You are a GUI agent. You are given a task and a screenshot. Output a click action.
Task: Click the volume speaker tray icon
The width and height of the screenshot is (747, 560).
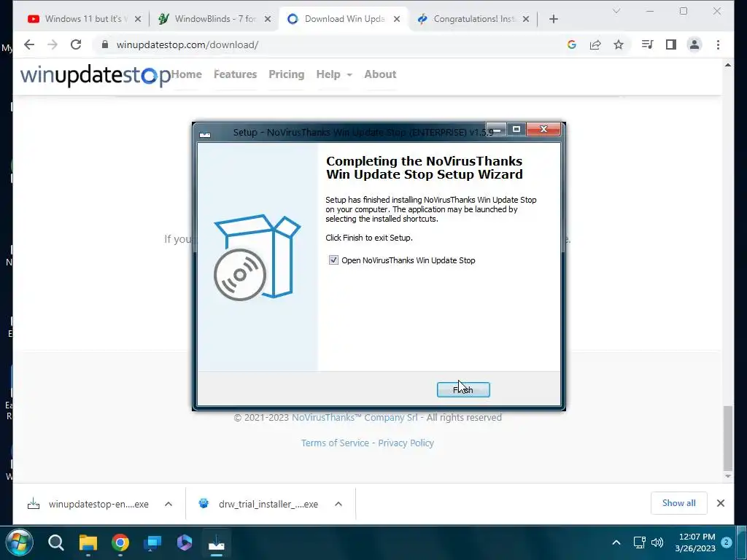[657, 542]
